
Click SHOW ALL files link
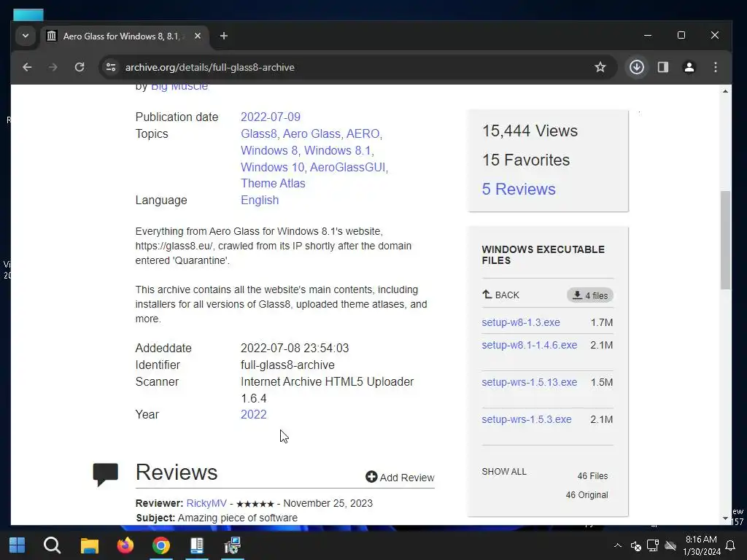[x=504, y=472]
